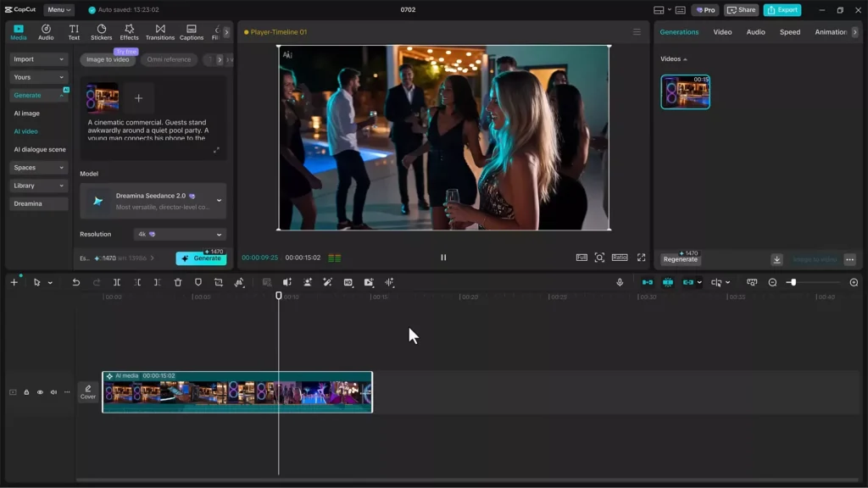Collapse the Generate section
Screen dimensions: 868x488
(38, 95)
